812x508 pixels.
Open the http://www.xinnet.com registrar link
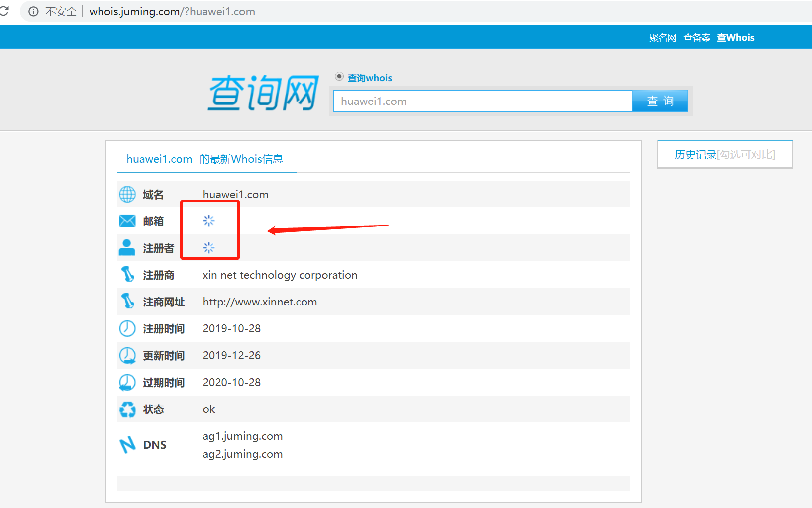tap(260, 302)
